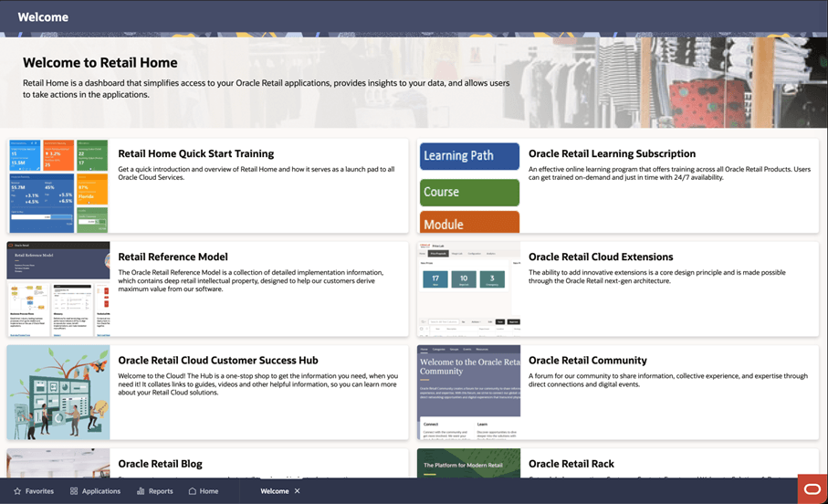The width and height of the screenshot is (828, 504).
Task: Open Retail Home Quick Start Training title
Action: click(196, 153)
